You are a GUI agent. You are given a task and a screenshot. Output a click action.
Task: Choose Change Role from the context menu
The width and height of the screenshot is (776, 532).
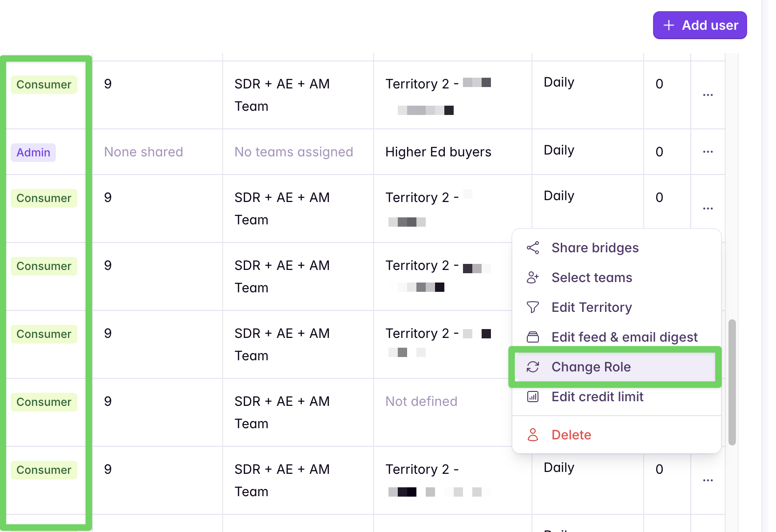coord(591,367)
